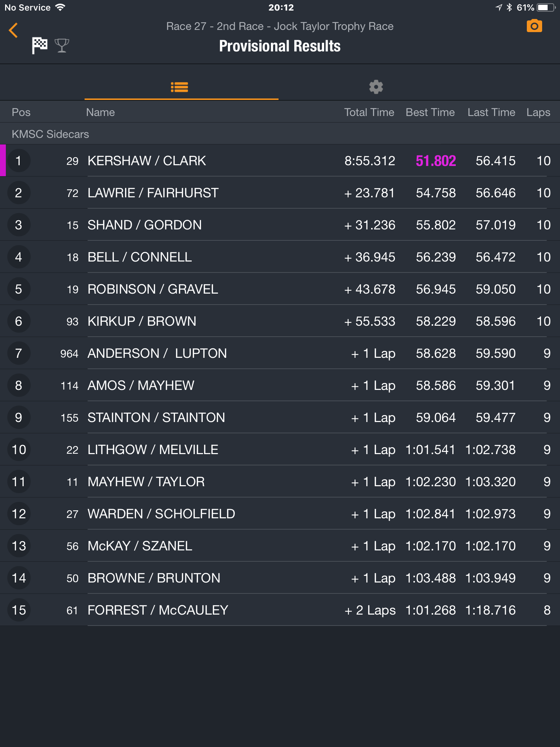Select the checkered flag icon

pyautogui.click(x=39, y=45)
